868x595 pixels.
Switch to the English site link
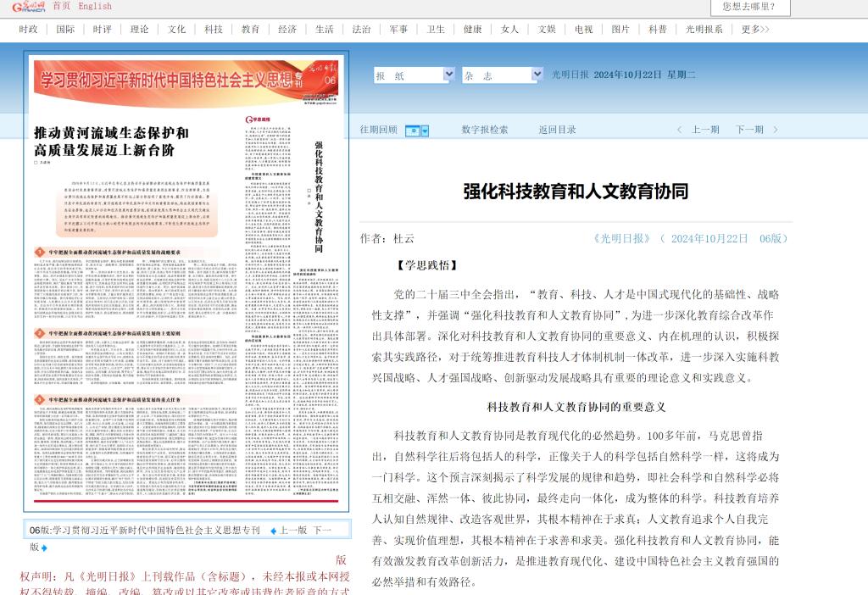coord(95,6)
